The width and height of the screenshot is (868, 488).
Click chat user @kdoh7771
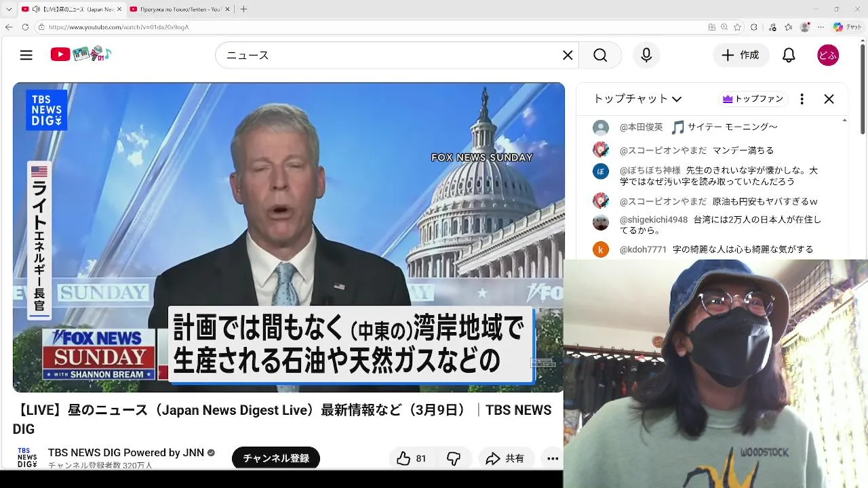tap(643, 249)
